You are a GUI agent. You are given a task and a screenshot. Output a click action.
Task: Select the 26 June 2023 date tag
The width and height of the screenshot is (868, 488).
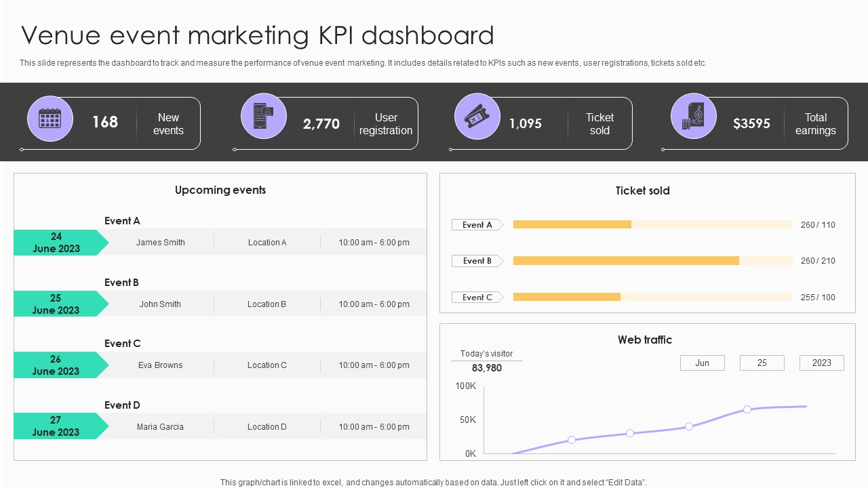coord(61,365)
